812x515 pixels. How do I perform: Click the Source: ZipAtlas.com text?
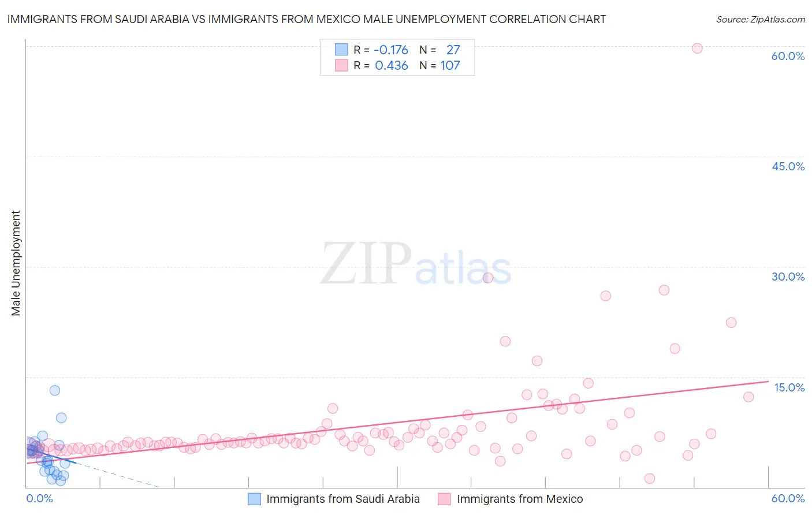coord(761,19)
